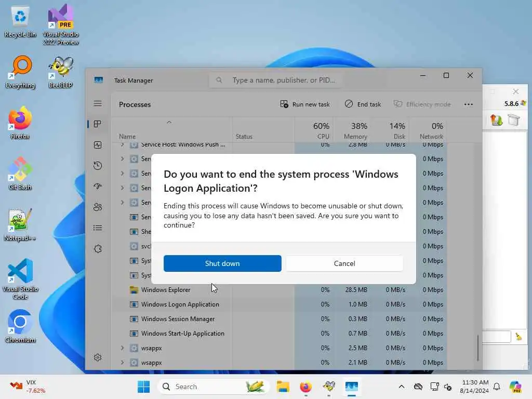Open Copilot Preview icon in taskbar

pos(515,387)
